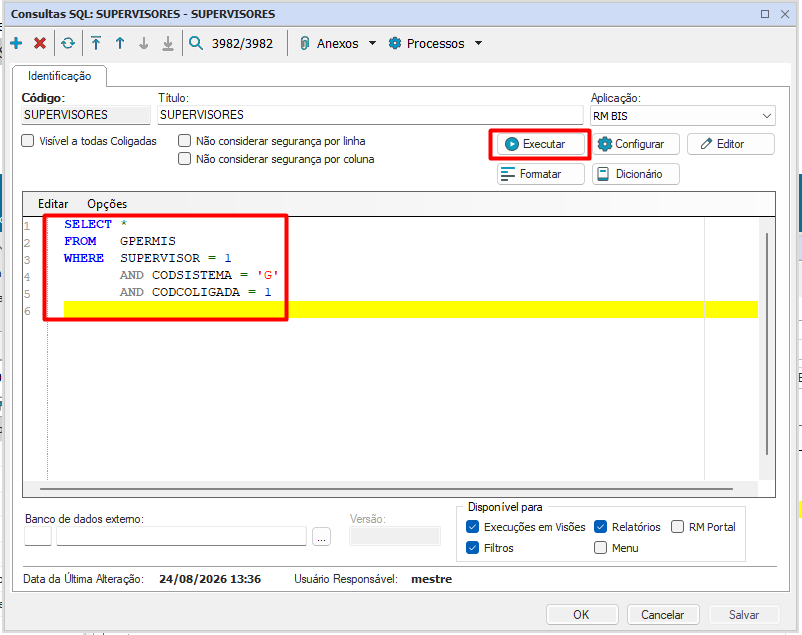This screenshot has height=635, width=802.
Task: Click the editor horizontal scrollbar
Action: [x=386, y=489]
